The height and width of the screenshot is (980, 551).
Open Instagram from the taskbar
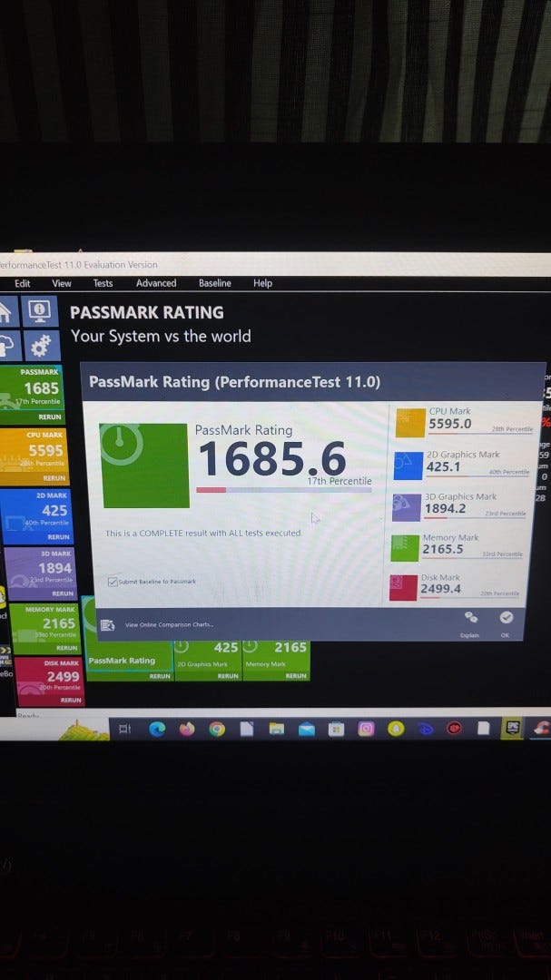point(367,729)
